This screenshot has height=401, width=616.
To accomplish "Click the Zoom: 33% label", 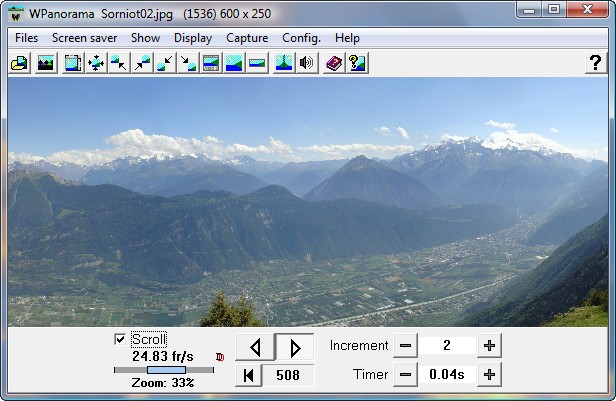I will [x=163, y=383].
